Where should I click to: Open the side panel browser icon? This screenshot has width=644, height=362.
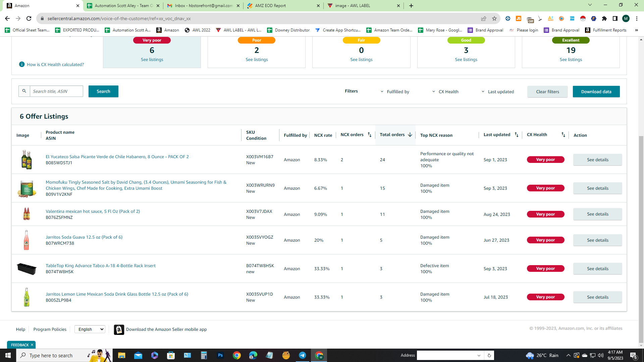pyautogui.click(x=615, y=18)
